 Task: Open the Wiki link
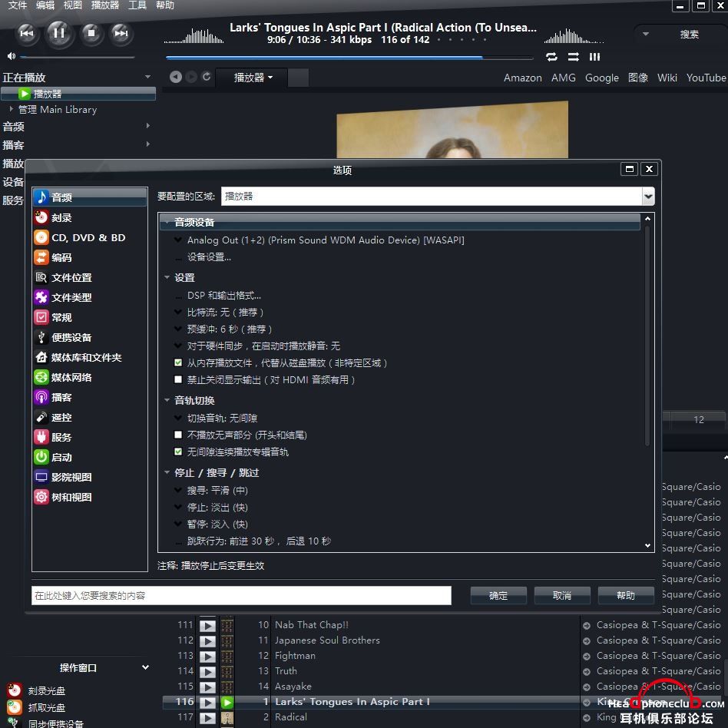pos(667,78)
